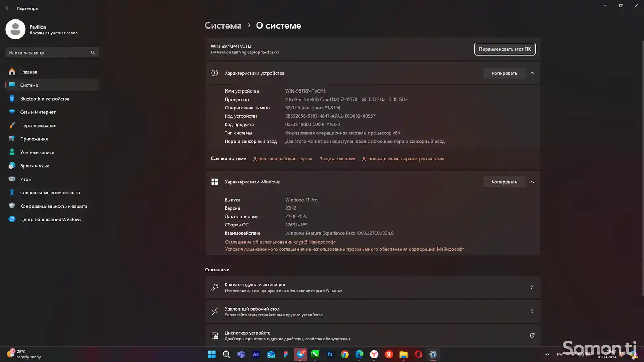Click the key icon beside Ключ продукта

pyautogui.click(x=215, y=287)
